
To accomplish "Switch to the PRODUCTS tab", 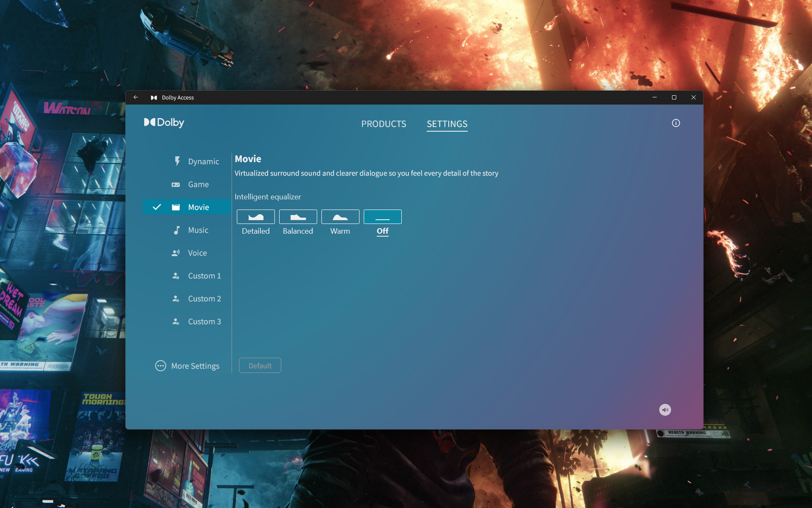I will tap(384, 124).
